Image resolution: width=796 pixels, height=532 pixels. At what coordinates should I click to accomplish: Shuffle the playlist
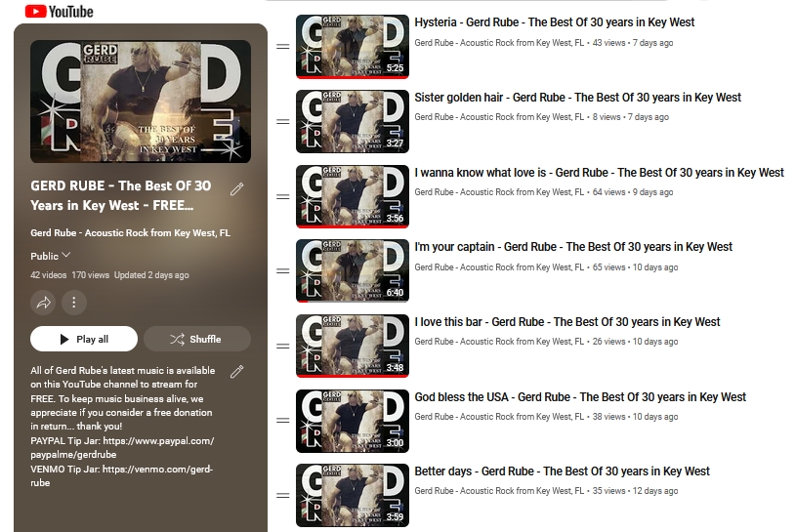point(197,339)
